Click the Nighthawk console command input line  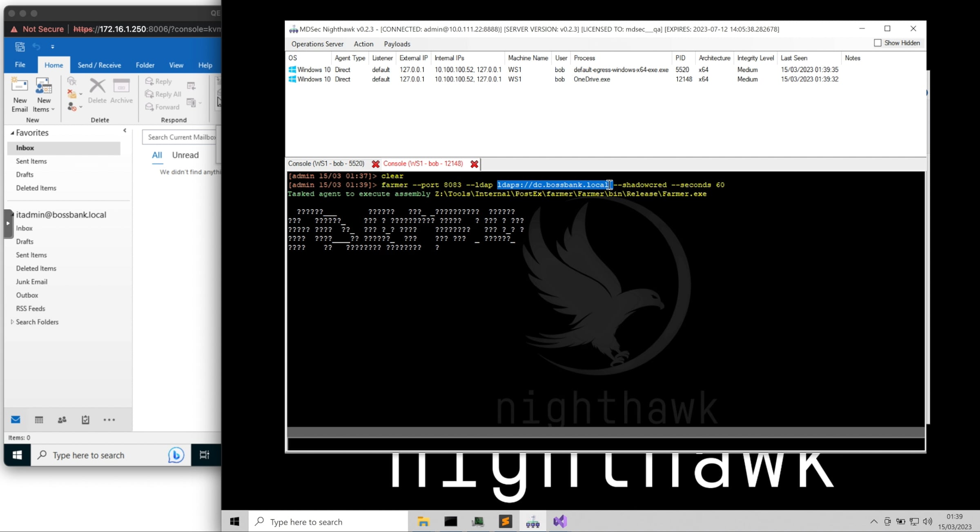click(606, 444)
